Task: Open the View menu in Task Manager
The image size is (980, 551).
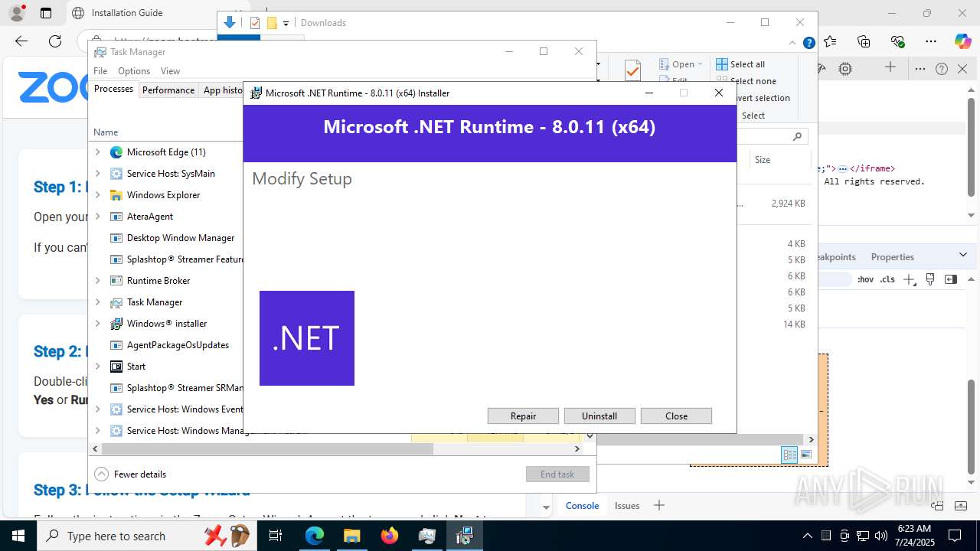Action: (x=170, y=70)
